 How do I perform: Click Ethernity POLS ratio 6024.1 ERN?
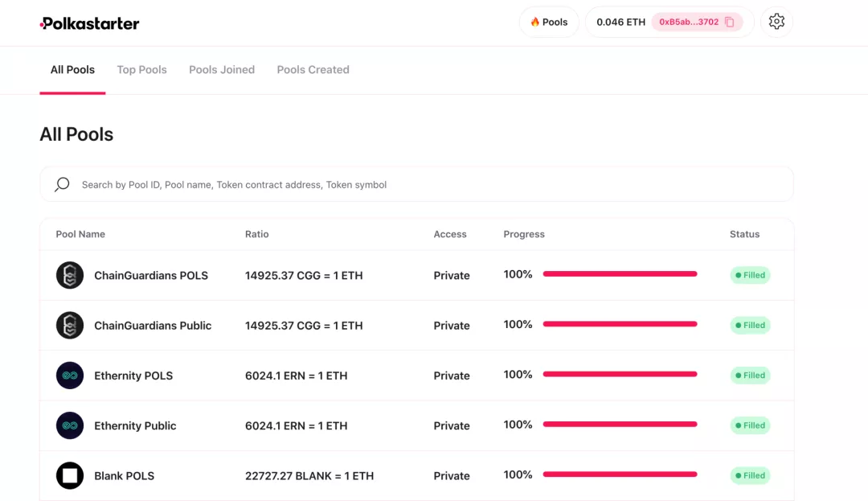coord(296,376)
